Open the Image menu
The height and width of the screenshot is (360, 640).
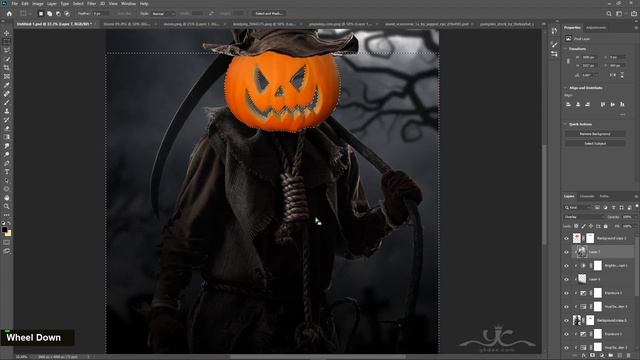click(38, 4)
